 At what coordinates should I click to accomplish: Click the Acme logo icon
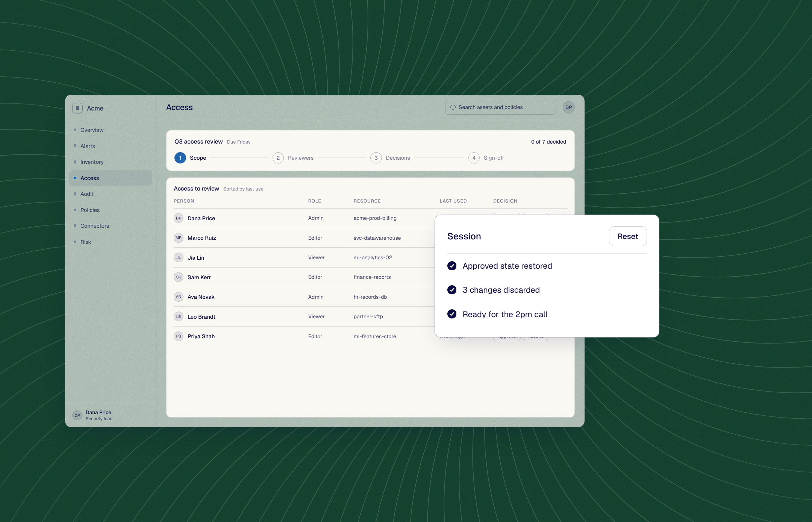[x=77, y=108]
